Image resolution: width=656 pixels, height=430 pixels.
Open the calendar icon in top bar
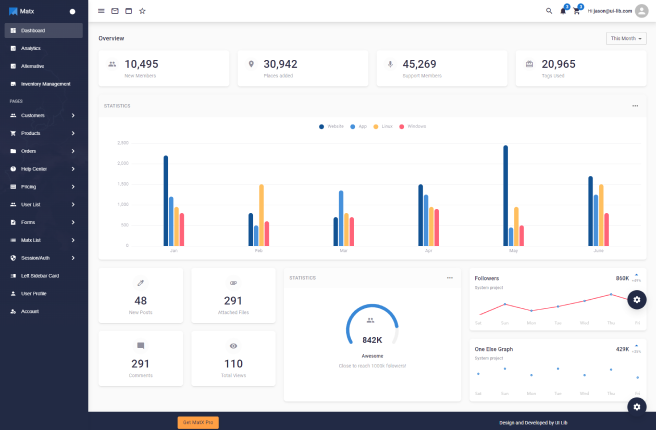click(x=128, y=11)
